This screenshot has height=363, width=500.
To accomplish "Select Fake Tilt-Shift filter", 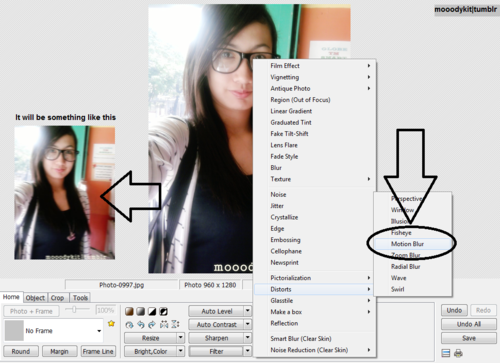I will click(x=314, y=134).
